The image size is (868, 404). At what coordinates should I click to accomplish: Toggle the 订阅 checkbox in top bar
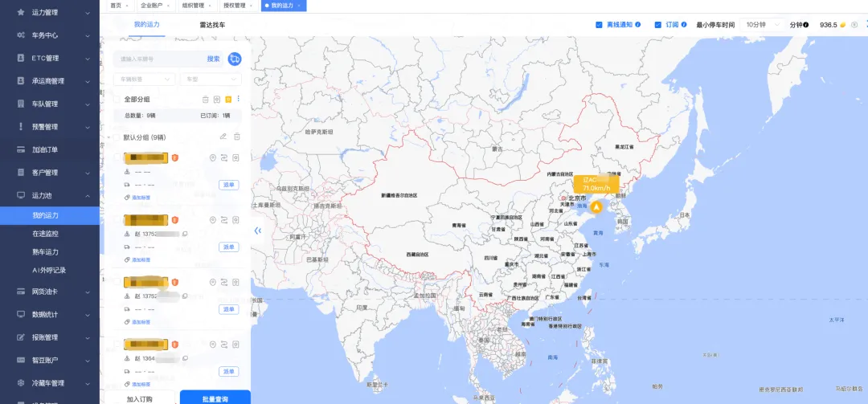(658, 25)
